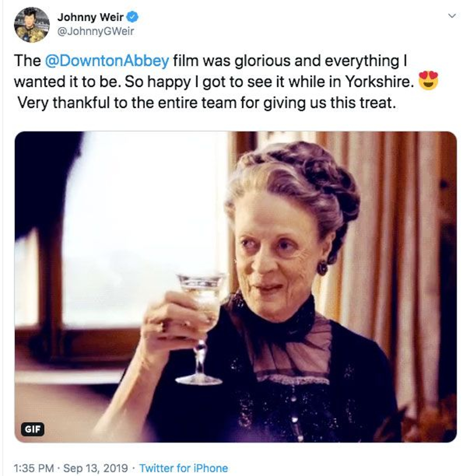
Task: Open the @DowntonAbbey mention link
Action: coord(107,61)
